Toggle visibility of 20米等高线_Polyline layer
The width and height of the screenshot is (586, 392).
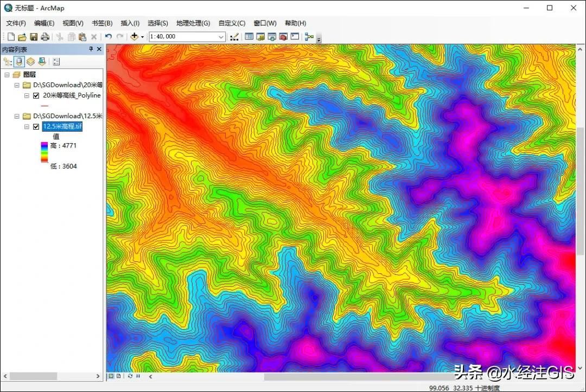[x=36, y=95]
